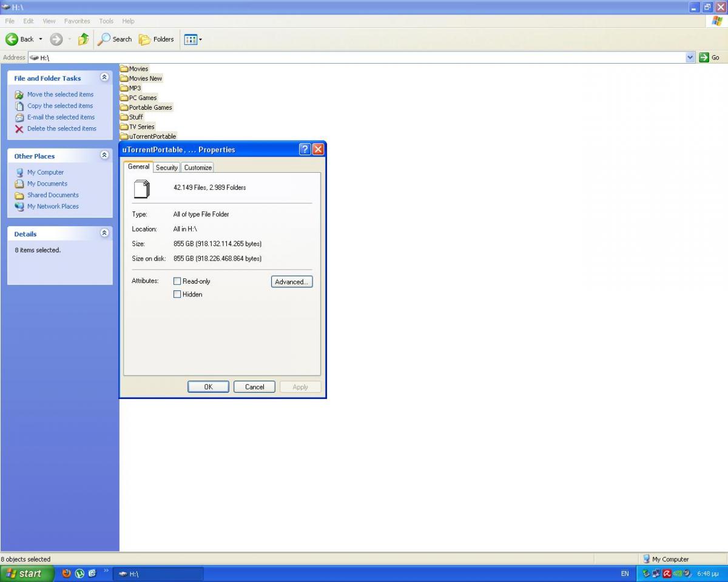This screenshot has height=582, width=728.
Task: Select the uTorrentPortable folder icon
Action: [124, 136]
